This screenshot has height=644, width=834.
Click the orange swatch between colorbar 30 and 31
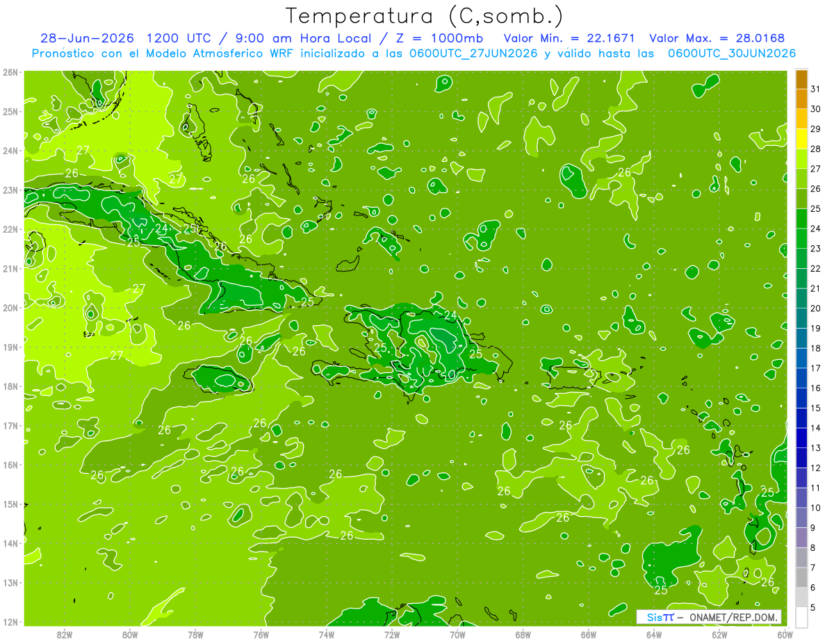(x=801, y=99)
